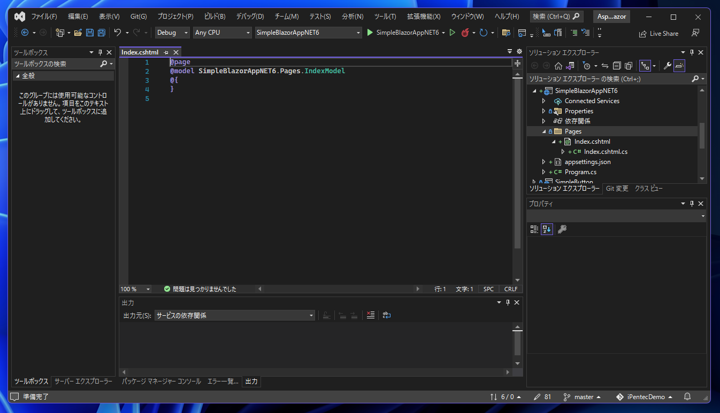Click the search magnifier in Toolbox search
This screenshot has width=720, height=413.
coord(104,64)
